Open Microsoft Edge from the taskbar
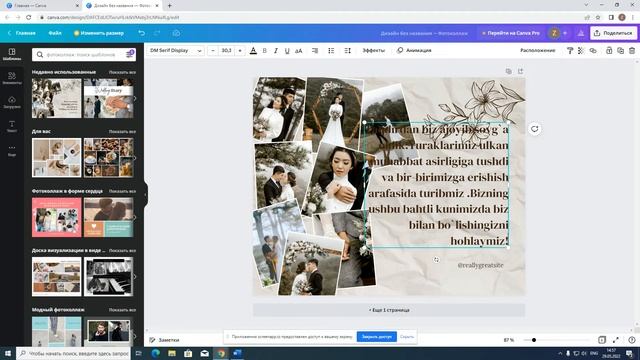The width and height of the screenshot is (640, 360). tap(156, 353)
